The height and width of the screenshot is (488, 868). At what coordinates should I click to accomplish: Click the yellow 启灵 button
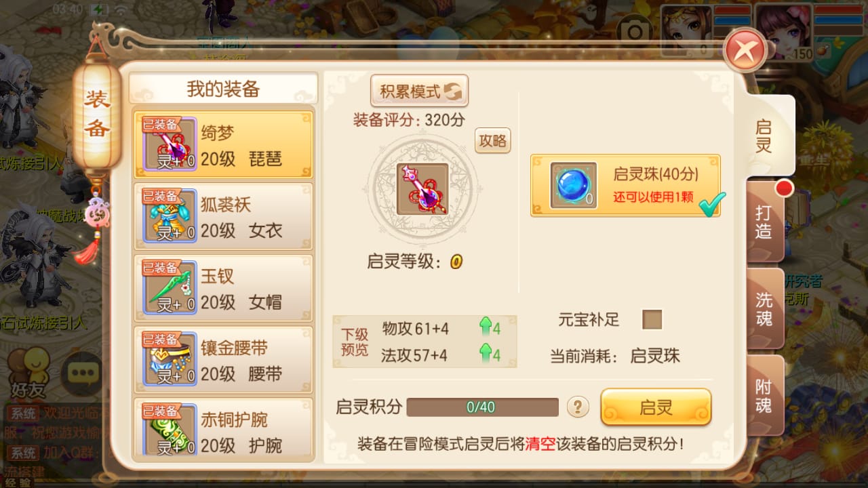[656, 407]
